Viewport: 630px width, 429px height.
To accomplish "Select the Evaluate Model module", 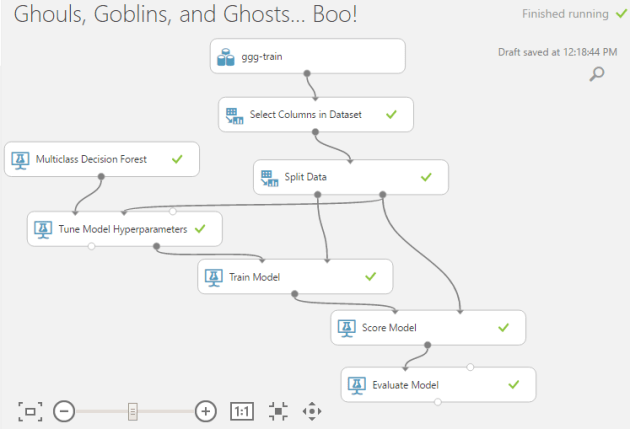I will click(438, 384).
